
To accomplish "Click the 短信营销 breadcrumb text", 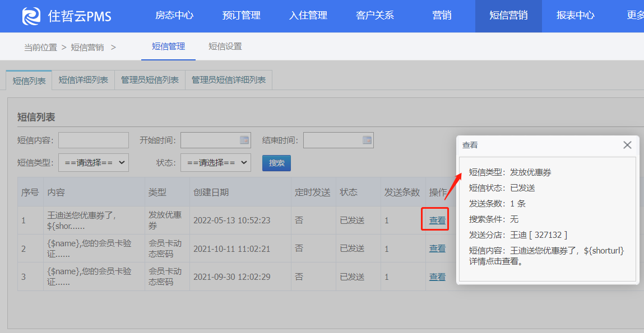I will 87,47.
